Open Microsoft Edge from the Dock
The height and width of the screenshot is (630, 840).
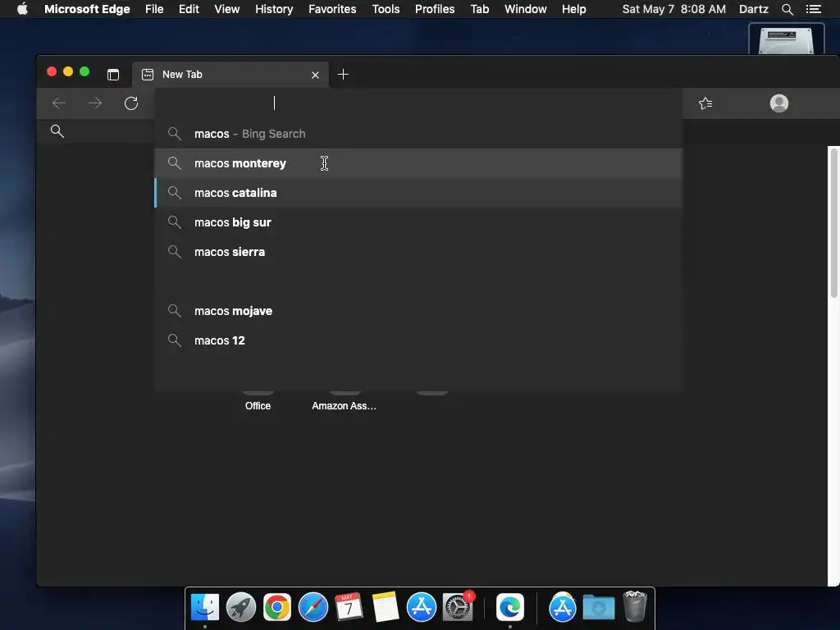(x=510, y=607)
